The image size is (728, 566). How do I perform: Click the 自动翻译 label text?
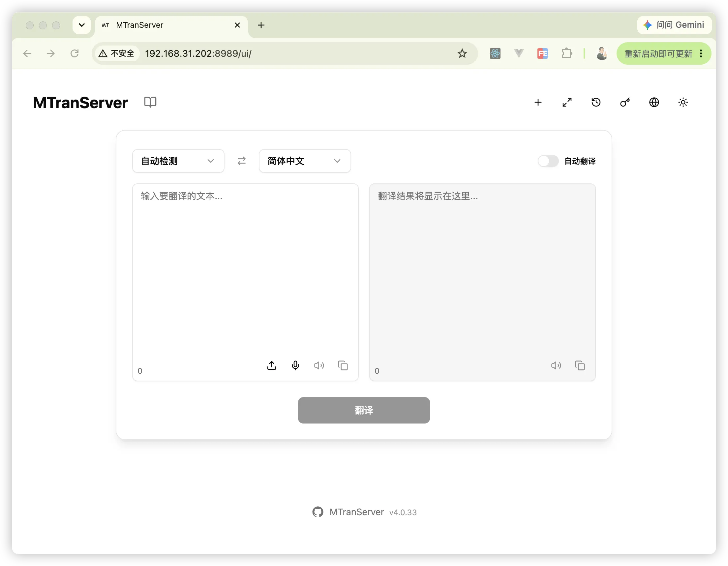(x=580, y=161)
